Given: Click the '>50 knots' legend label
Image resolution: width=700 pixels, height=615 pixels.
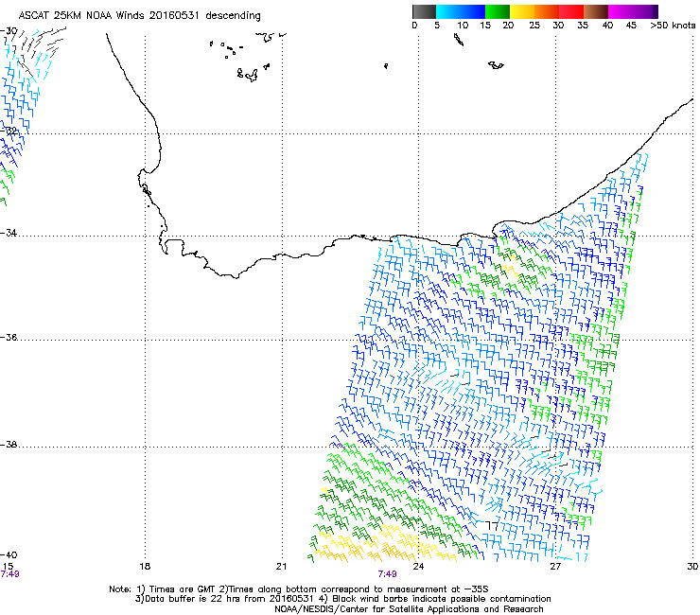Looking at the screenshot, I should 673,26.
